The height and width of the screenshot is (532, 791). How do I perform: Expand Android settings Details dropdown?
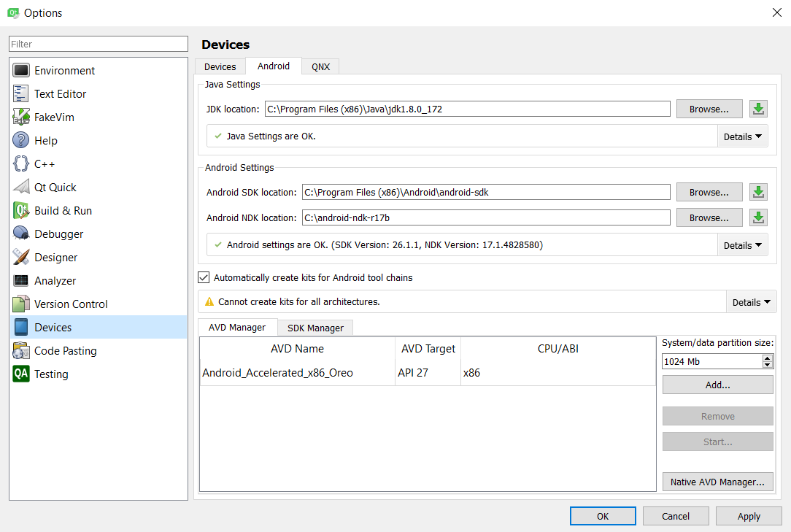[743, 245]
